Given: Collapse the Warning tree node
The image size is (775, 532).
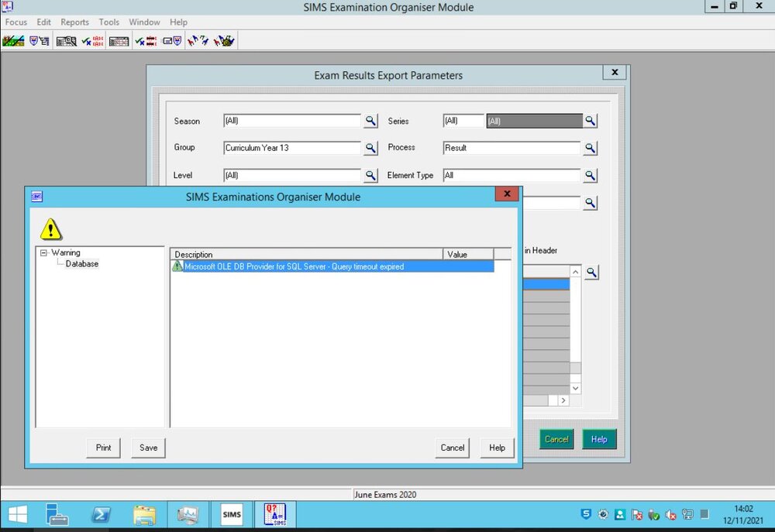Looking at the screenshot, I should tap(43, 253).
